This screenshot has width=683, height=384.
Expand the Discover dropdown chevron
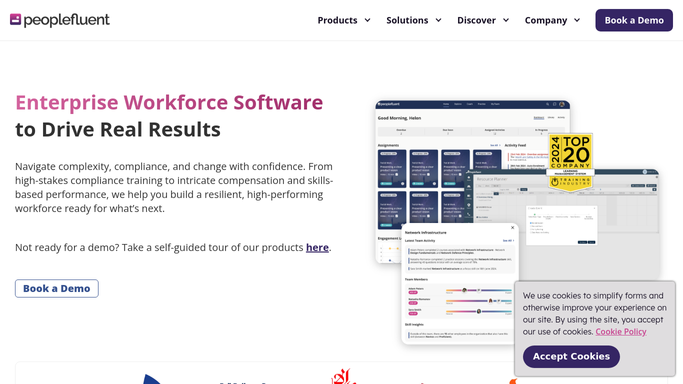[x=506, y=20]
